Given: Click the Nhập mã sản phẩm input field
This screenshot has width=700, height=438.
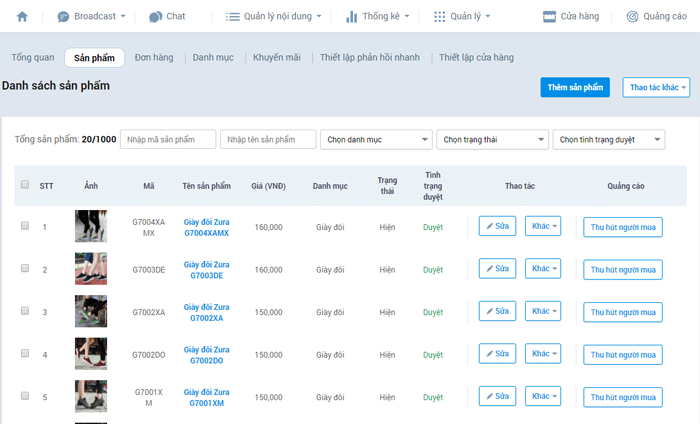Looking at the screenshot, I should coord(168,139).
